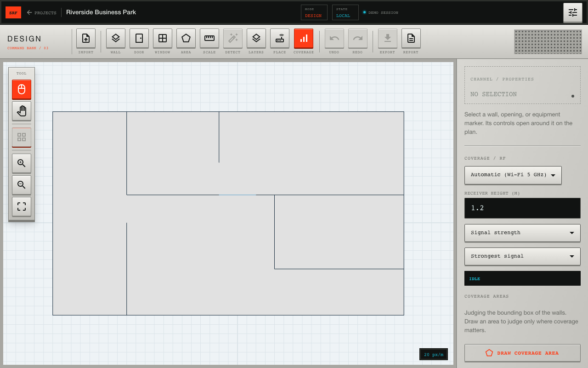Viewport: 588px width, 368px height.
Task: Open the Layers toolbar button
Action: 256,39
